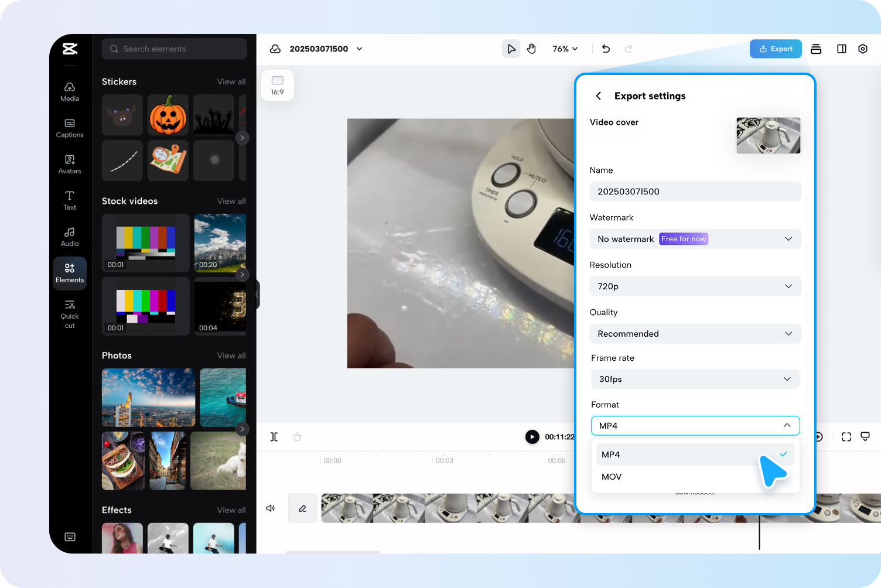This screenshot has height=588, width=881.
Task: Select the city skyline photo
Action: 149,398
